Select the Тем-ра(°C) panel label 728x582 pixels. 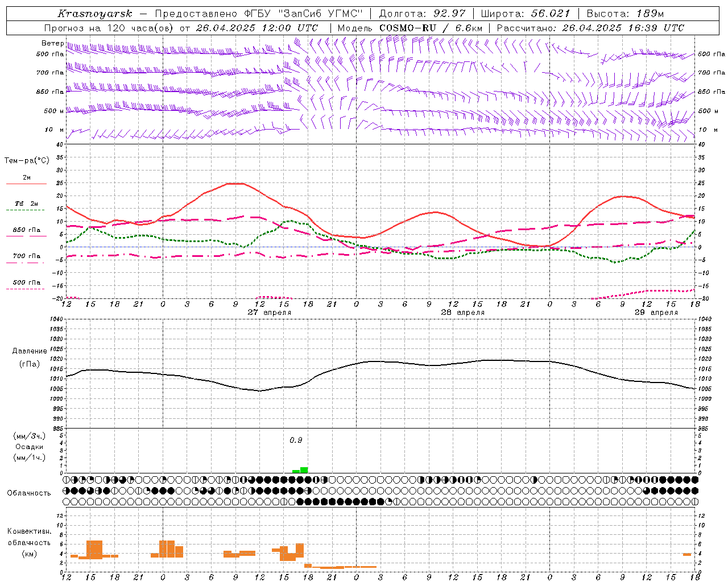pyautogui.click(x=27, y=161)
